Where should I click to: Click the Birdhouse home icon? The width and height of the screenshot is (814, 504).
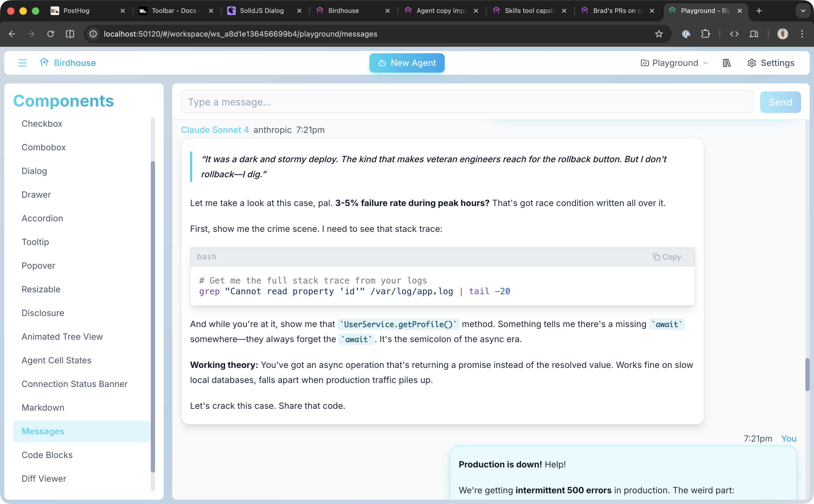[44, 63]
